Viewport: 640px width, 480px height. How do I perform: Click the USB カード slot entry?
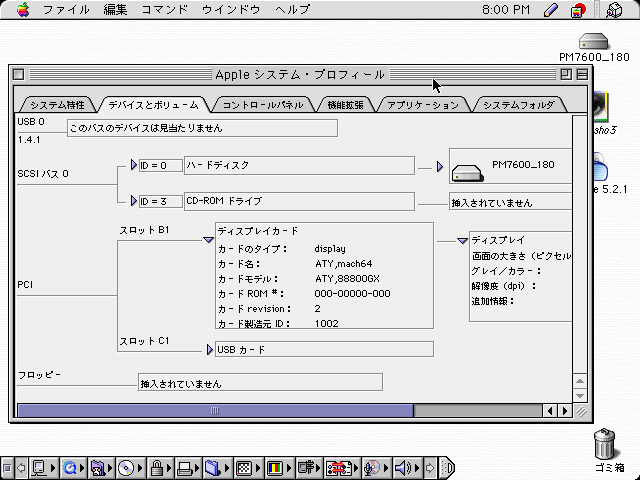(324, 349)
